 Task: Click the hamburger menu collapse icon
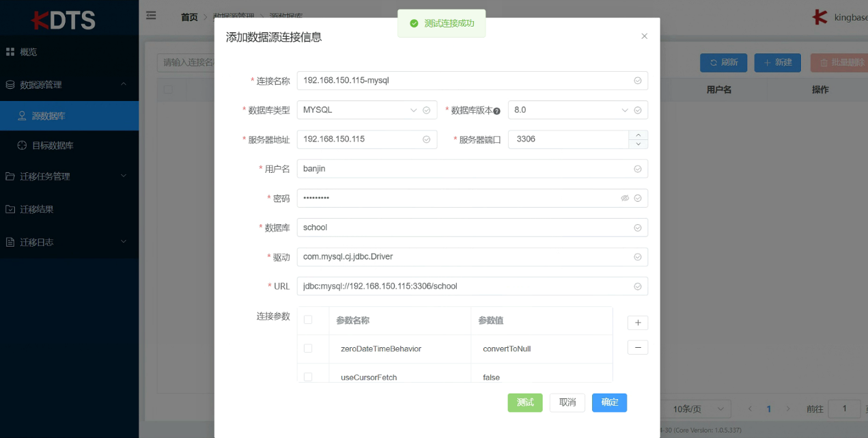151,16
